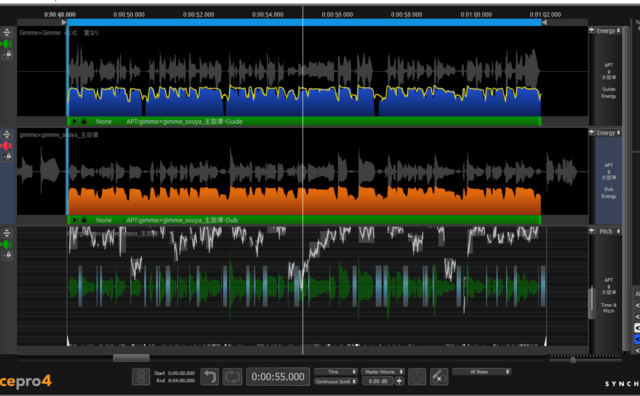Unmute the gimme×gimme_souya track red speaker
Viewport: 640px width, 396px height.
pyautogui.click(x=7, y=146)
